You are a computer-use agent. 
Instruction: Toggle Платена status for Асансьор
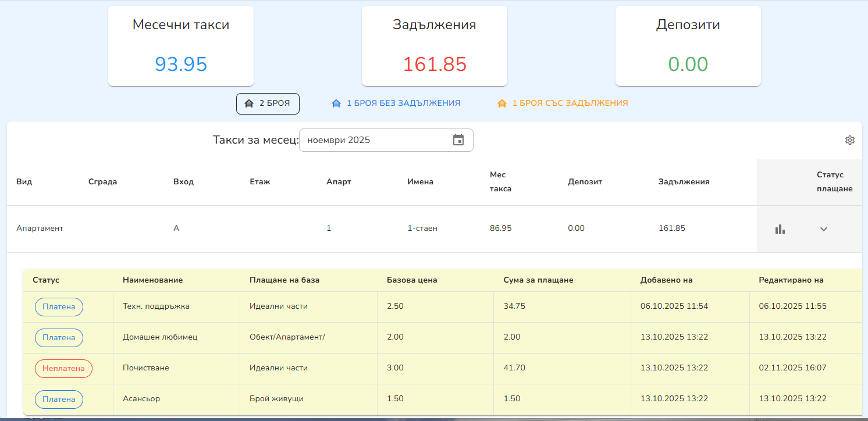pos(59,399)
